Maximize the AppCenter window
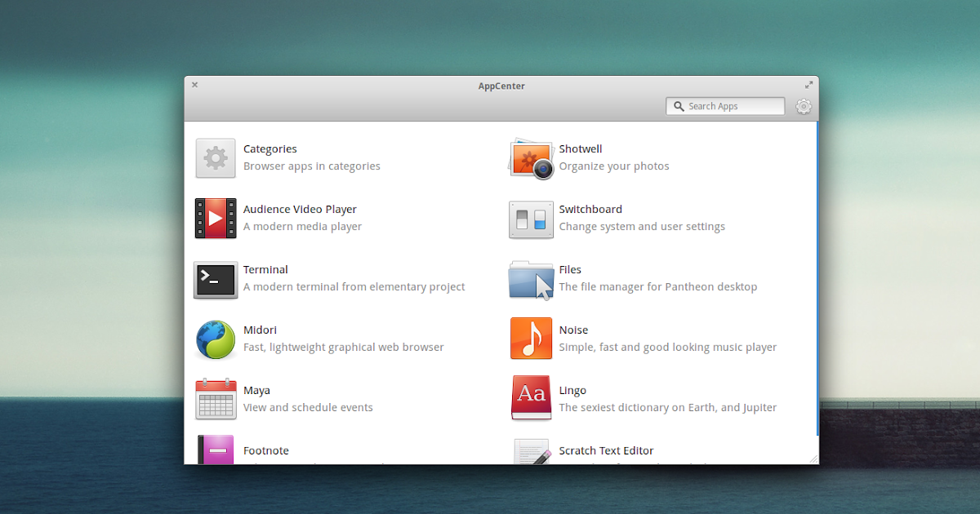This screenshot has height=514, width=980. coord(808,84)
